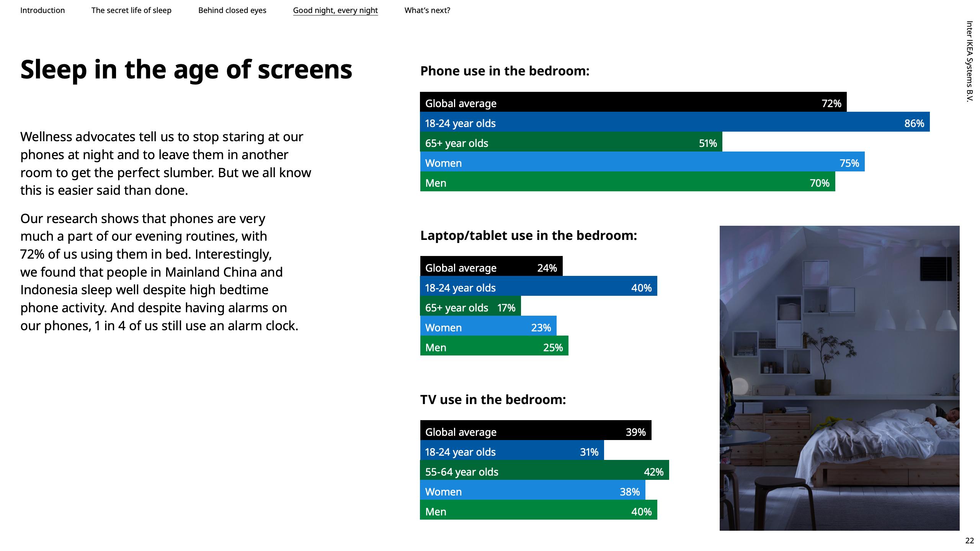Select the laptop Women 23% bar
980x551 pixels.
tap(488, 326)
